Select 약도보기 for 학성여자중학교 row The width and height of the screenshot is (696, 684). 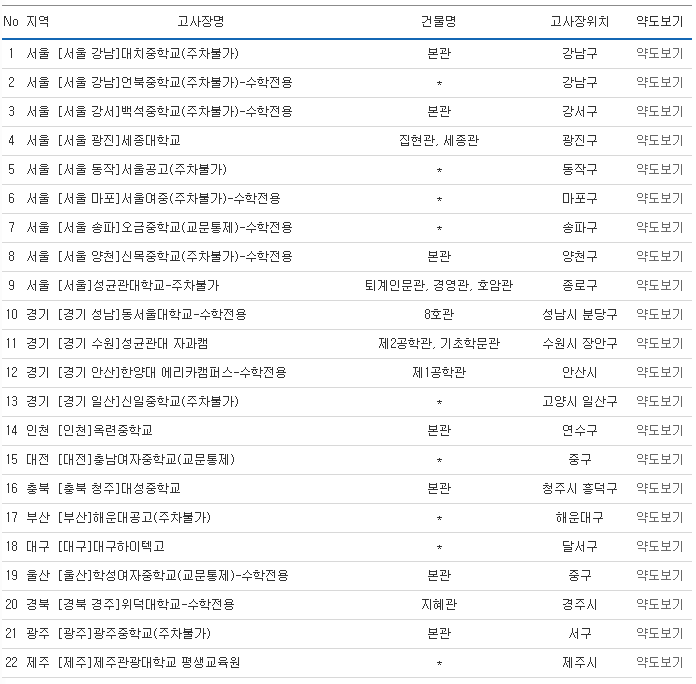point(659,576)
